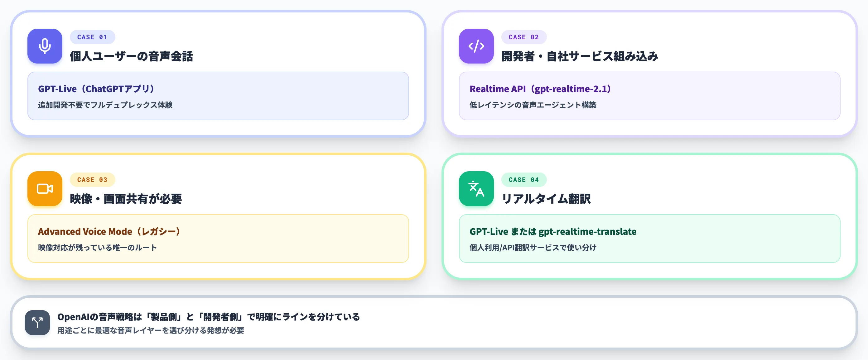Click the CASE 01 badge

click(x=92, y=37)
